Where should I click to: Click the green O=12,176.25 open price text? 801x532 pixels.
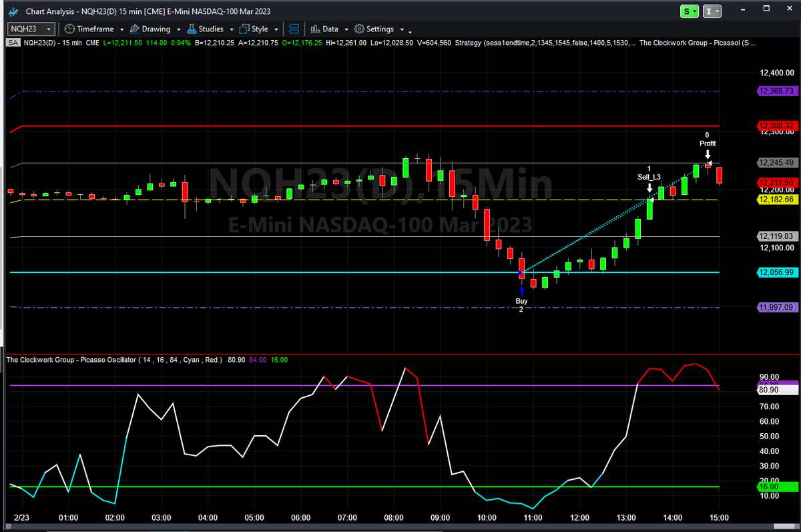coord(300,43)
